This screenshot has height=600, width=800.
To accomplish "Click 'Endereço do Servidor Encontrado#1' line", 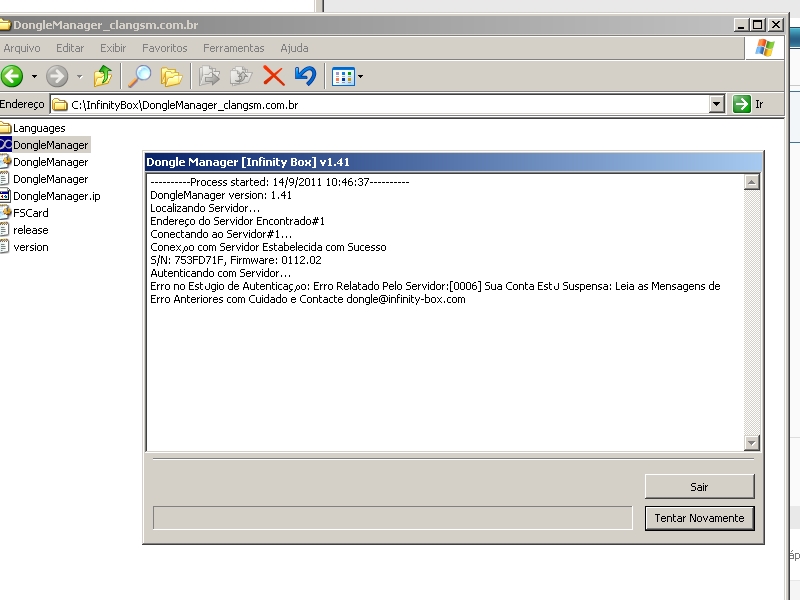I will point(237,221).
